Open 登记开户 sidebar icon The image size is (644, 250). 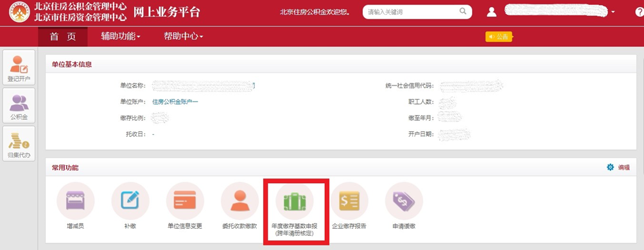pos(19,67)
